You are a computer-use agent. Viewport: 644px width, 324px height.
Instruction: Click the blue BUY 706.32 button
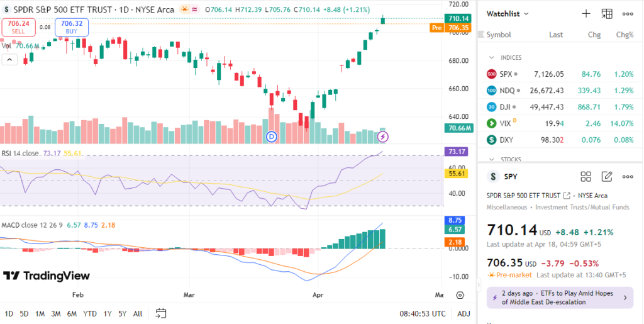click(72, 27)
